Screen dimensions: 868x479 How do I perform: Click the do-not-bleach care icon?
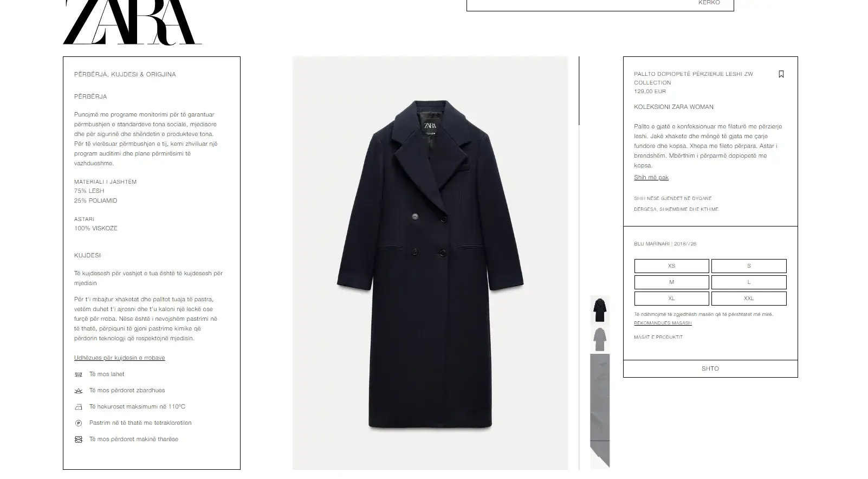point(79,391)
